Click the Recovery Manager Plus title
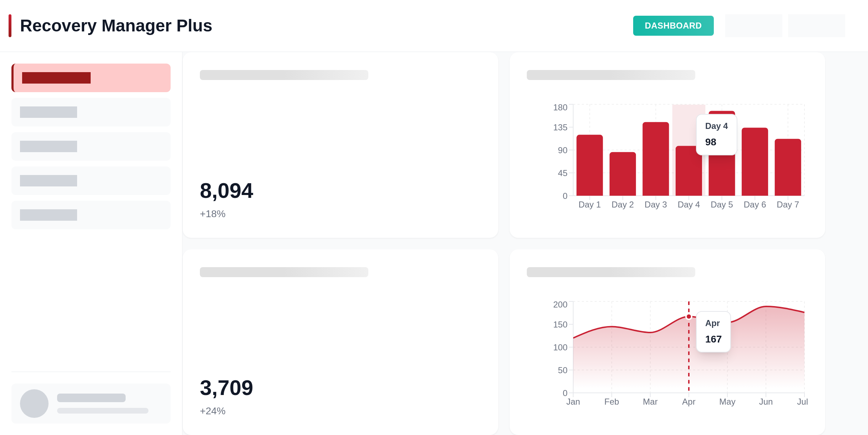This screenshot has height=435, width=868. coord(116,26)
